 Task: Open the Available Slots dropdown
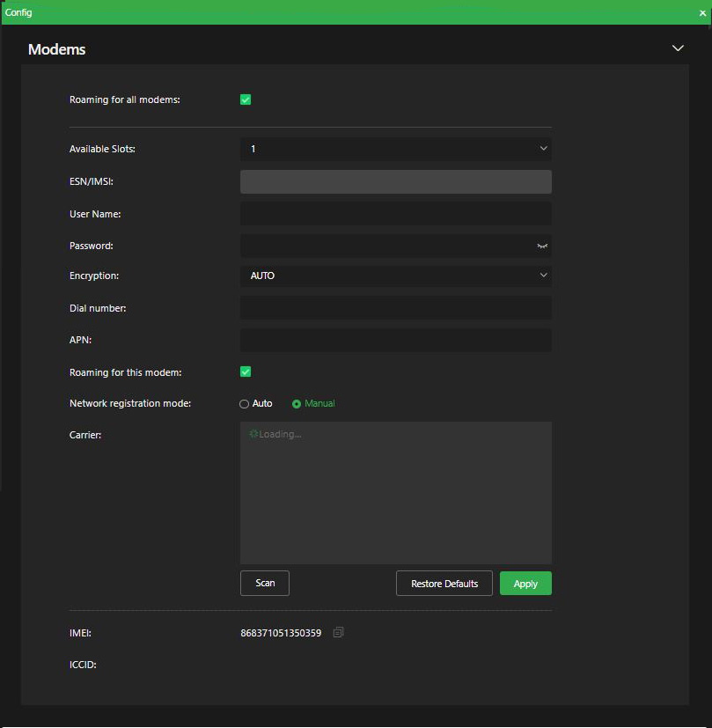[395, 149]
